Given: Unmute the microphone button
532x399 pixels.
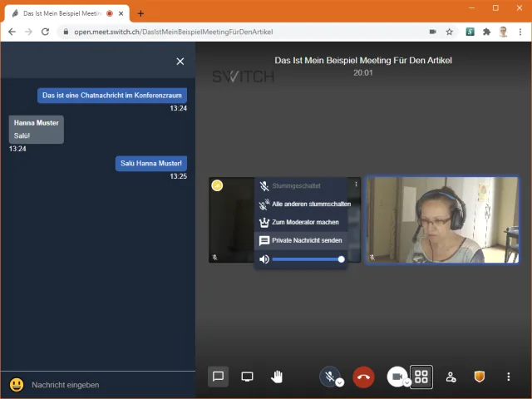Looking at the screenshot, I should pyautogui.click(x=329, y=377).
